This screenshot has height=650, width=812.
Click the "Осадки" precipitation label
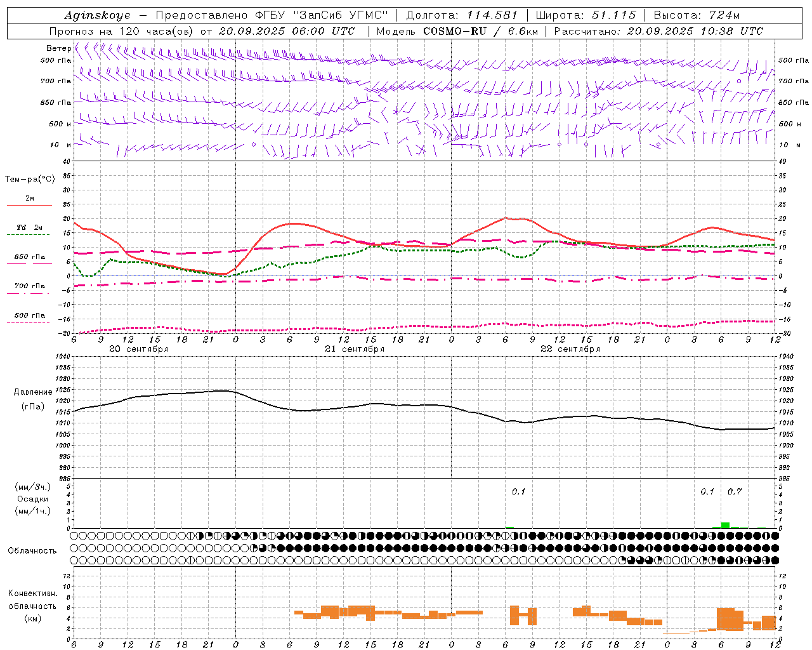(33, 499)
